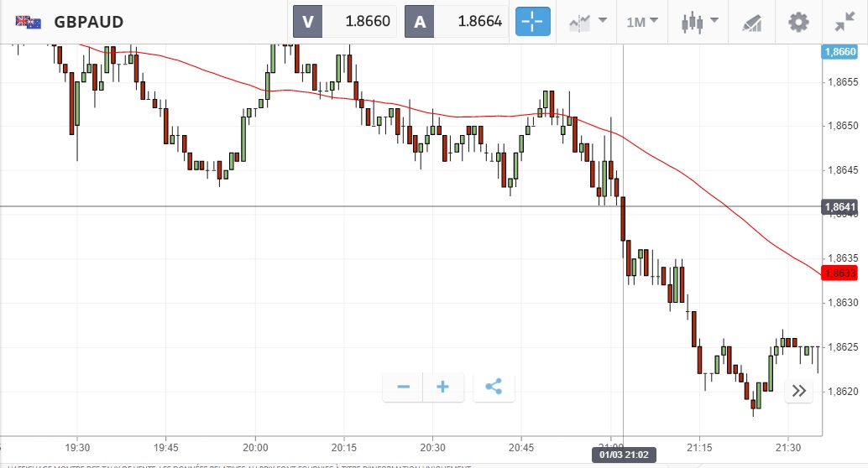The image size is (868, 468).
Task: Share the chart via share icon
Action: [x=494, y=387]
